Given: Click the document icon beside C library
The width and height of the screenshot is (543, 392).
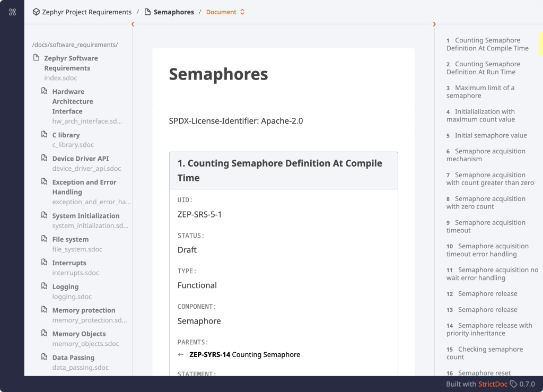Looking at the screenshot, I should (45, 134).
